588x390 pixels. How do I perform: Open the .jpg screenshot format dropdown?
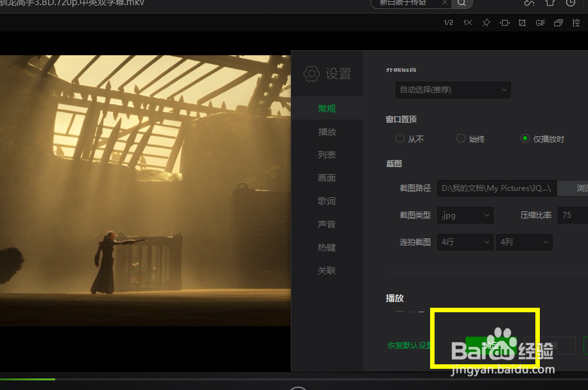point(465,215)
